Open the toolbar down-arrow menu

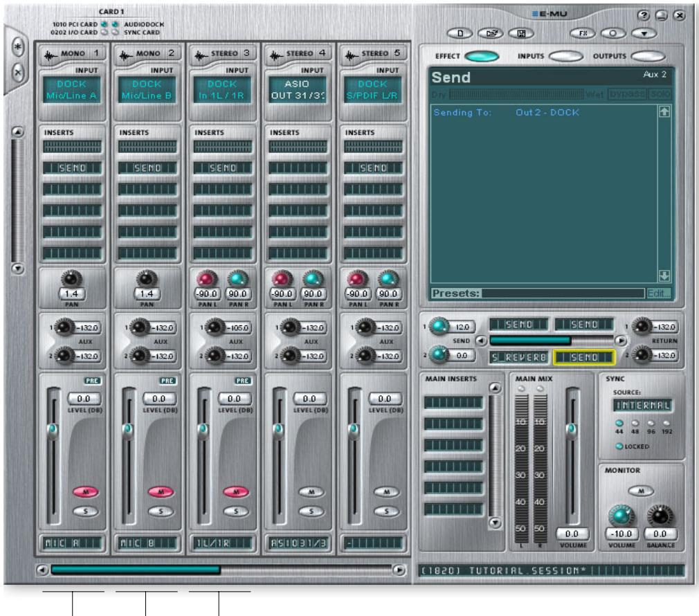click(644, 33)
